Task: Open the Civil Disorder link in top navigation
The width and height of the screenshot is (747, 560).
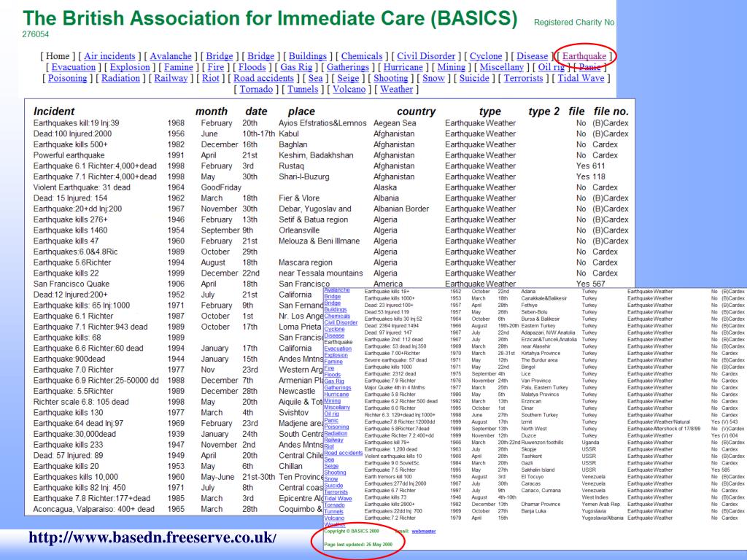Action: pyautogui.click(x=426, y=55)
